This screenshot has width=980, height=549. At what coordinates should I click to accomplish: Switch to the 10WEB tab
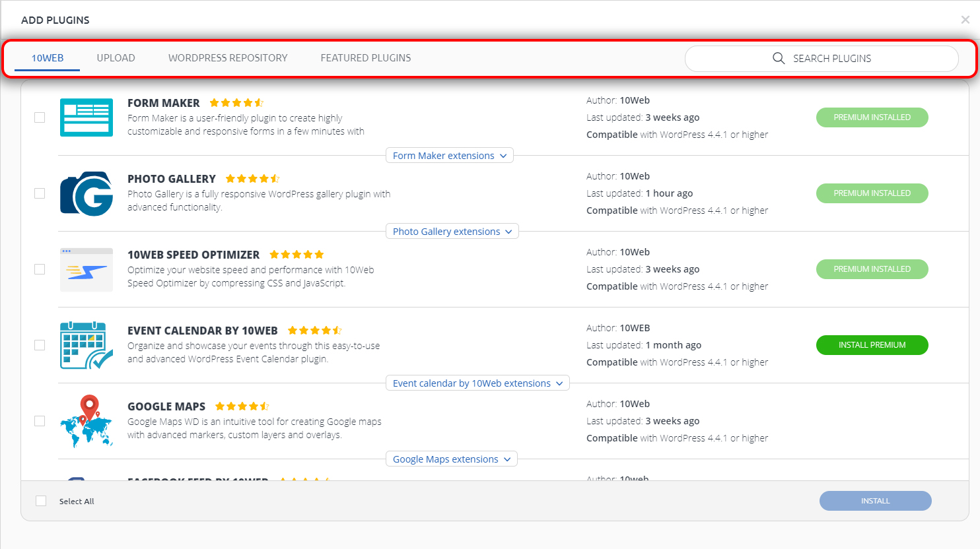pos(48,58)
